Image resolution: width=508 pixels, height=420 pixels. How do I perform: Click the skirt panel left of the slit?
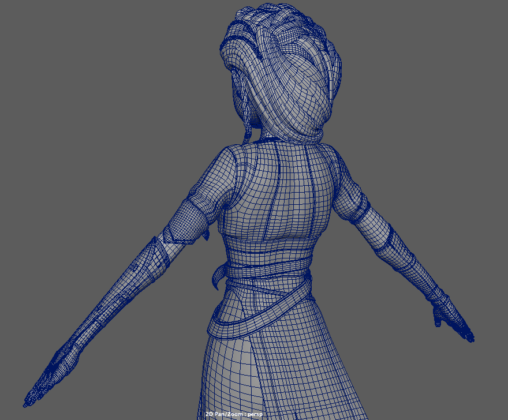225,375
